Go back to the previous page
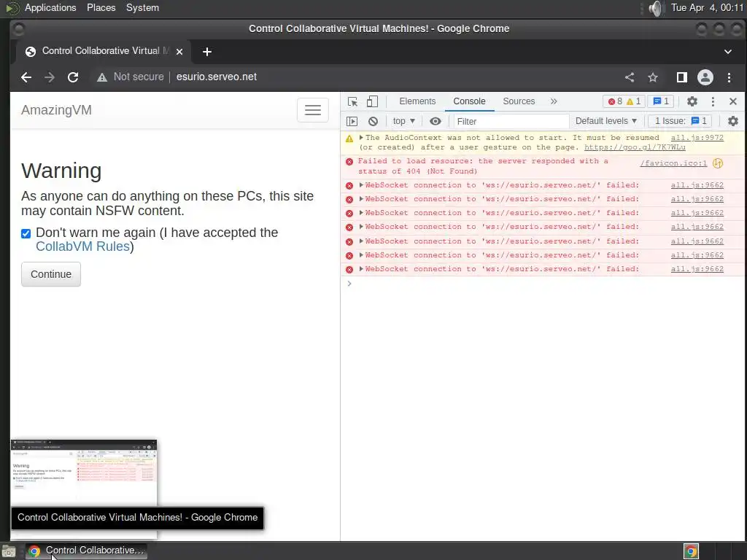The height and width of the screenshot is (560, 747). click(x=26, y=77)
